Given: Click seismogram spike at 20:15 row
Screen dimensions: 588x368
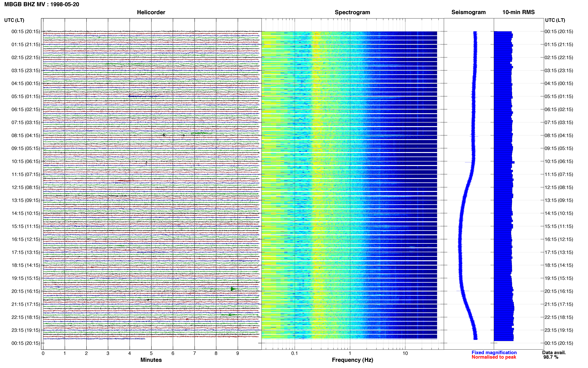Looking at the screenshot, I should [463, 291].
